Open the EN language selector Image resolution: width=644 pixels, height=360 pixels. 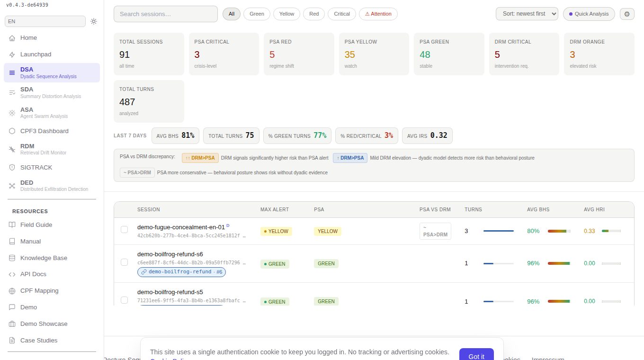(45, 21)
